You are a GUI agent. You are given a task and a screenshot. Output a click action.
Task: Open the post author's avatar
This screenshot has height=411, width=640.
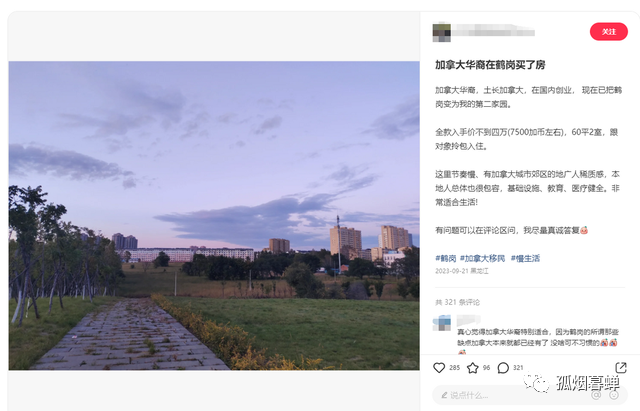pos(442,33)
